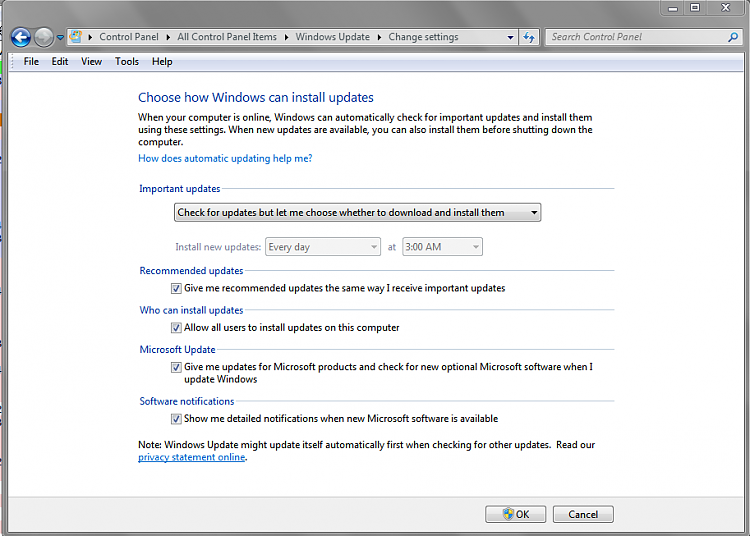
Task: Open the Important updates dropdown
Action: (357, 212)
